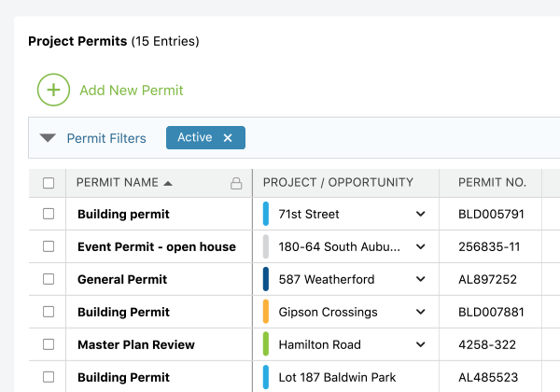Sort by the Project / Opportunity header
This screenshot has width=560, height=392.
[338, 182]
